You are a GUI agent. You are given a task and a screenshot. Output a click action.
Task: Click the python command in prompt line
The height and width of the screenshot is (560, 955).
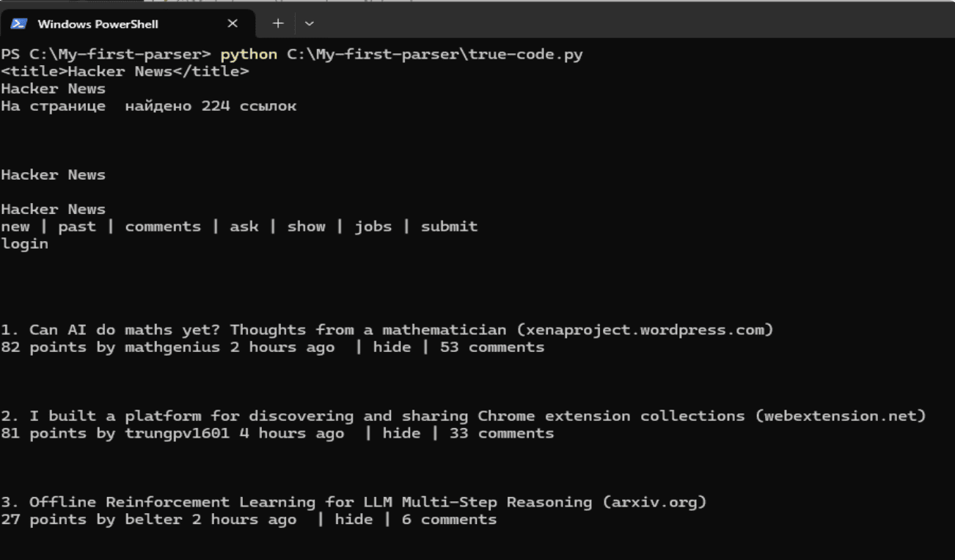[249, 55]
